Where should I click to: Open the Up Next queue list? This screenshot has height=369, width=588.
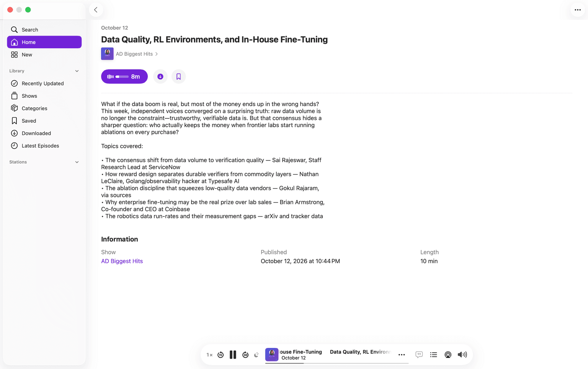click(x=433, y=355)
